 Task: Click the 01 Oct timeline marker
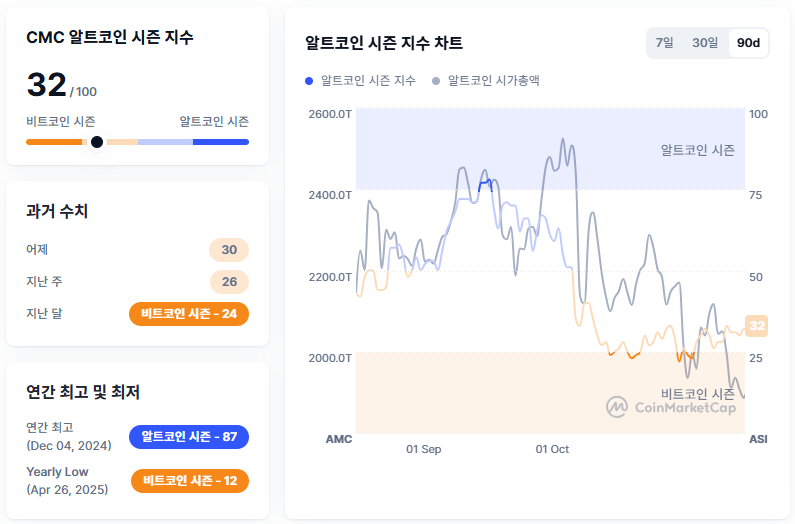[552, 450]
